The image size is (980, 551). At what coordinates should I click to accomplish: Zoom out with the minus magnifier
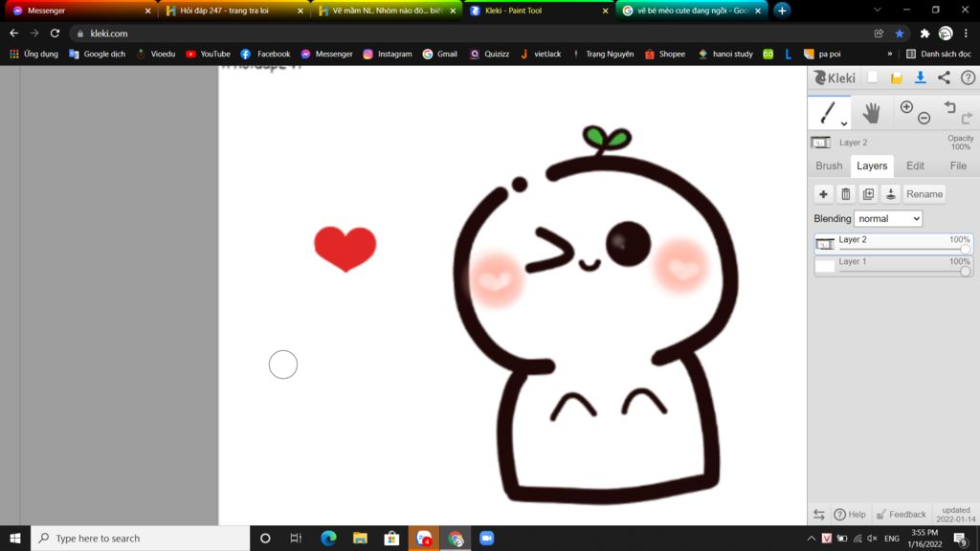tap(924, 118)
